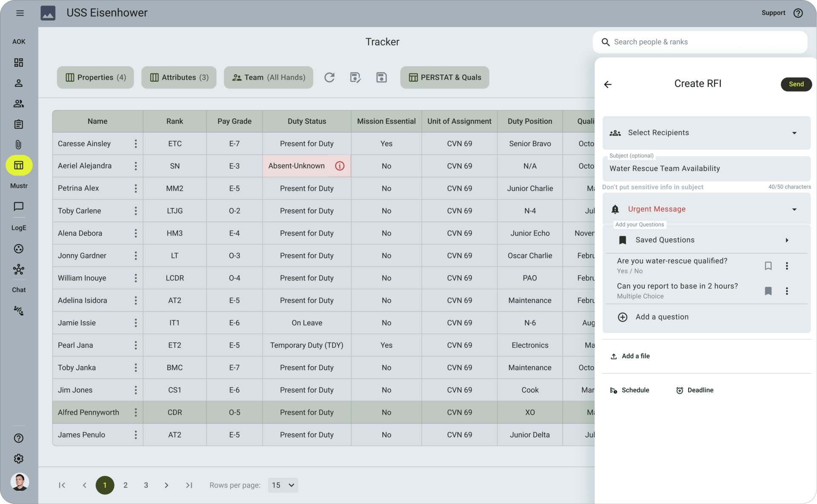Change rows per page dropdown showing 15
Image resolution: width=817 pixels, height=504 pixels.
[x=283, y=485]
